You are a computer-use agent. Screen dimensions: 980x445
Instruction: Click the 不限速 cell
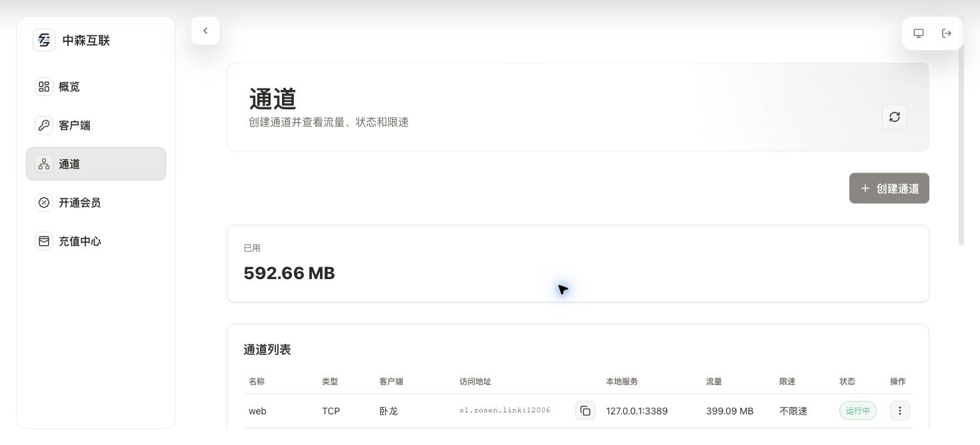tap(793, 411)
